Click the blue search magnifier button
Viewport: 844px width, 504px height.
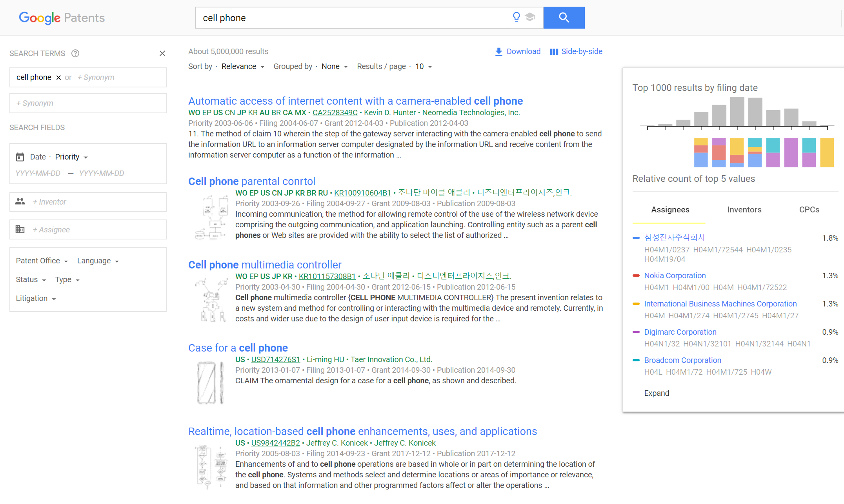(x=564, y=18)
